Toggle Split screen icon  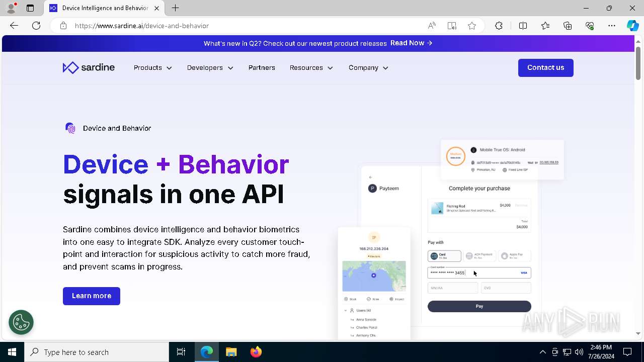(523, 26)
